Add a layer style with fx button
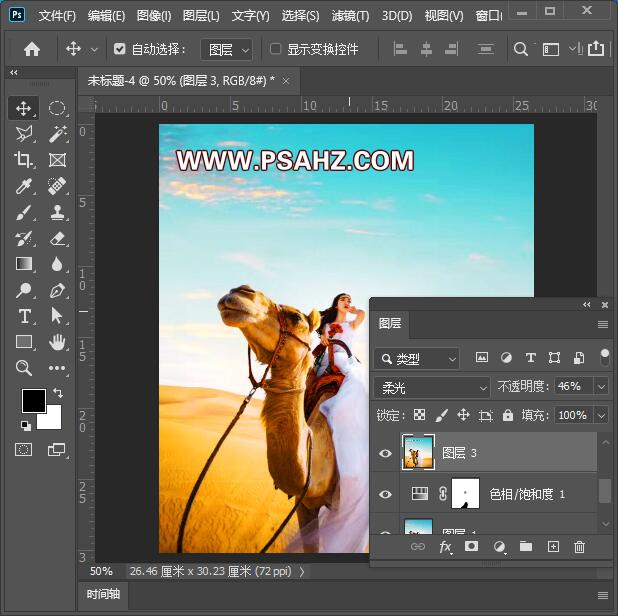Viewport: 618px width, 616px height. click(445, 547)
